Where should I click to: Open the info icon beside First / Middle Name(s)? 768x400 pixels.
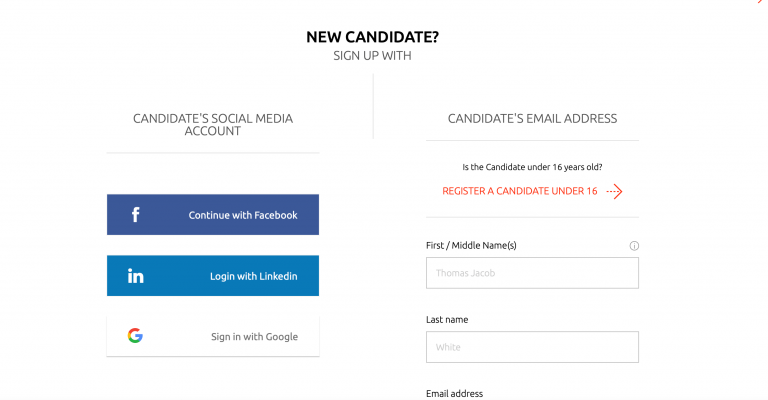[x=634, y=246]
